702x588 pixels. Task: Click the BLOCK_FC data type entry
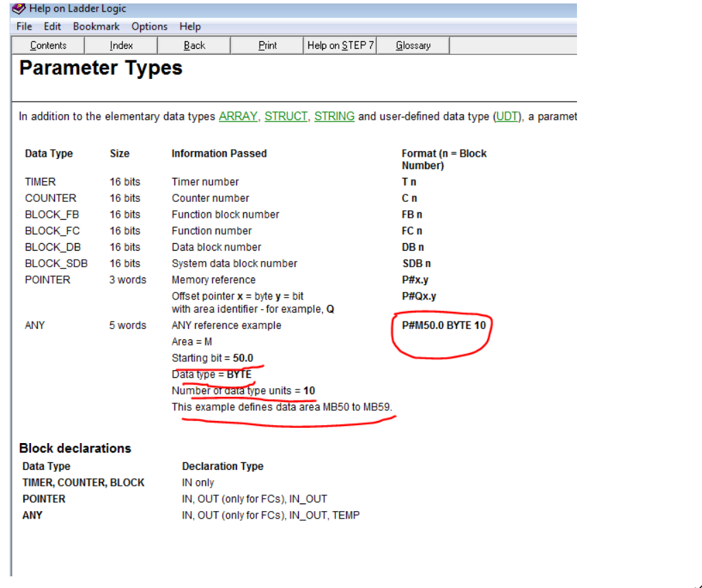click(52, 231)
